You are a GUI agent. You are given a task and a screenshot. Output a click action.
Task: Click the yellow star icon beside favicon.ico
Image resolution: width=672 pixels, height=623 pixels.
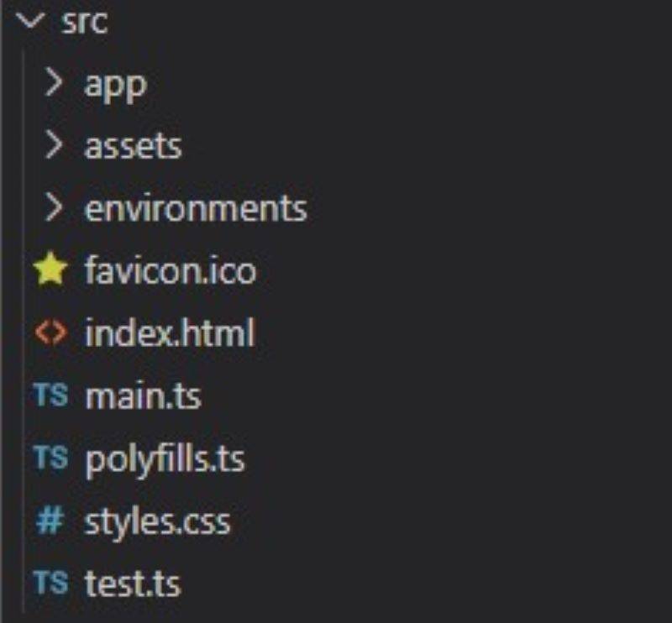(50, 271)
